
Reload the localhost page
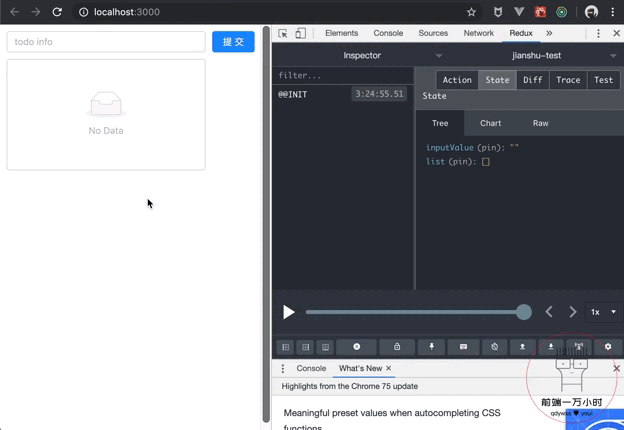pos(57,12)
